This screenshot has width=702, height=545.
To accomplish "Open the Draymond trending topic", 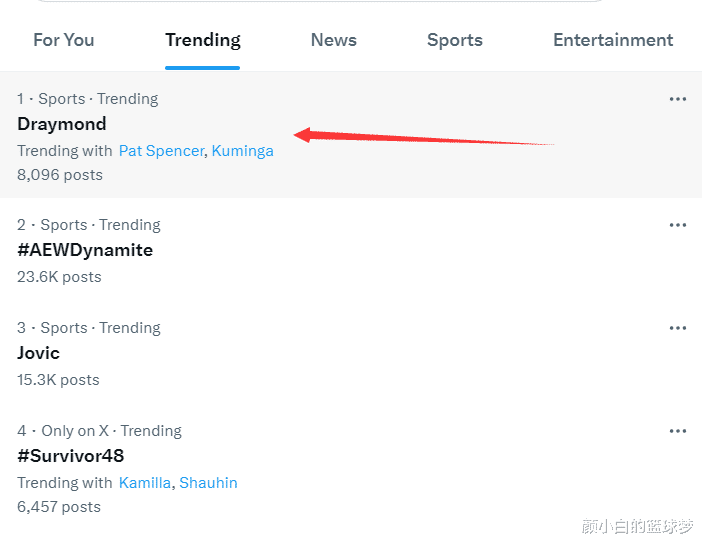I will coord(62,124).
